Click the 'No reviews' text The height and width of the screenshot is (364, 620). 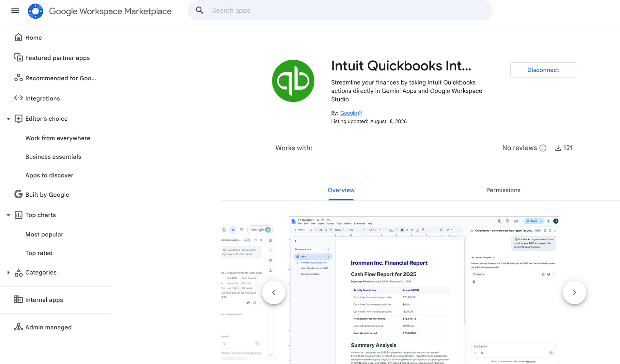[519, 148]
